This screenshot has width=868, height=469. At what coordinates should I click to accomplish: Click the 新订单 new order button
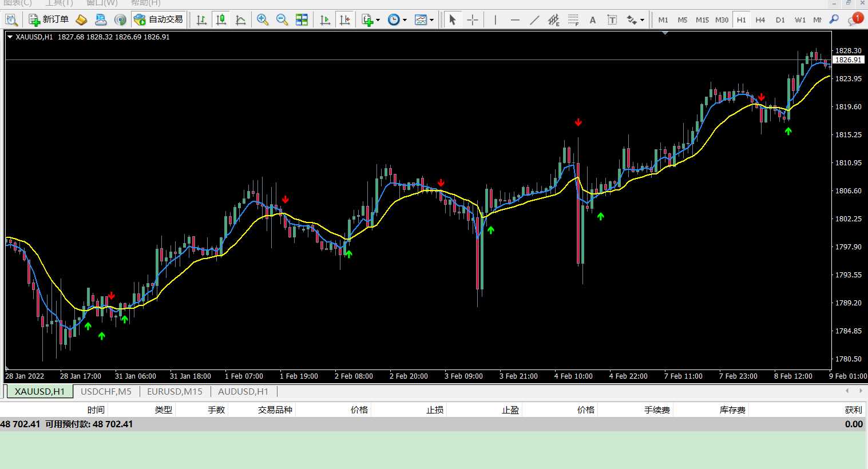click(49, 20)
